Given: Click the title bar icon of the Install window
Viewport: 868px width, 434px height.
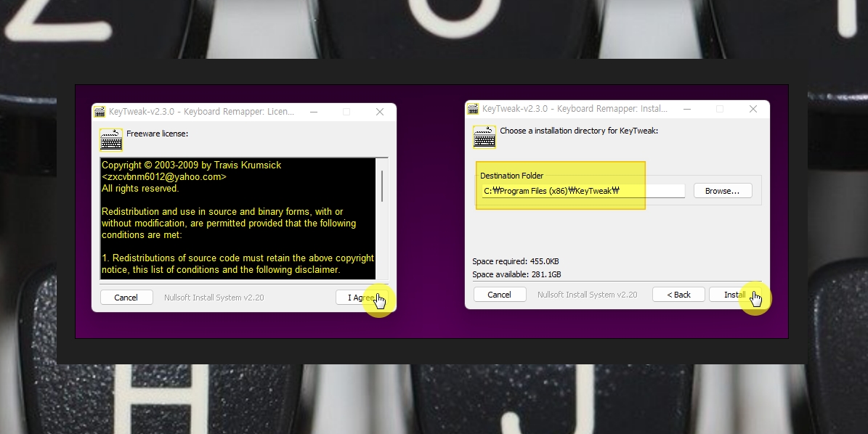Looking at the screenshot, I should click(x=473, y=109).
